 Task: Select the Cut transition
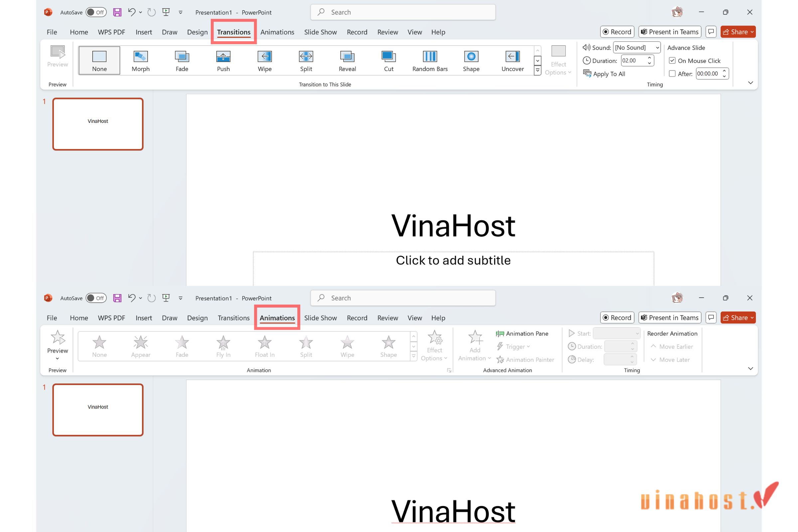click(389, 61)
